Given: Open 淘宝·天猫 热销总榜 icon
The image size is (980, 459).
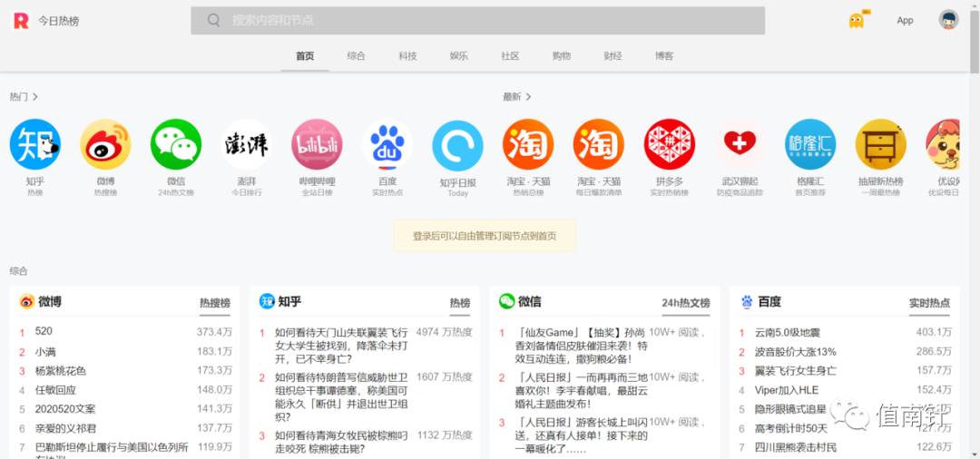Looking at the screenshot, I should (x=529, y=144).
